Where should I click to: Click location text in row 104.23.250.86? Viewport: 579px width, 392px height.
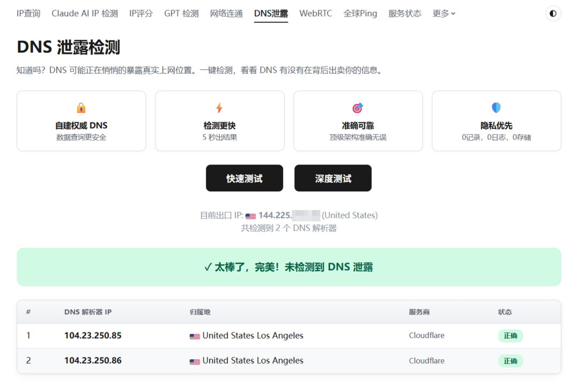(x=253, y=360)
